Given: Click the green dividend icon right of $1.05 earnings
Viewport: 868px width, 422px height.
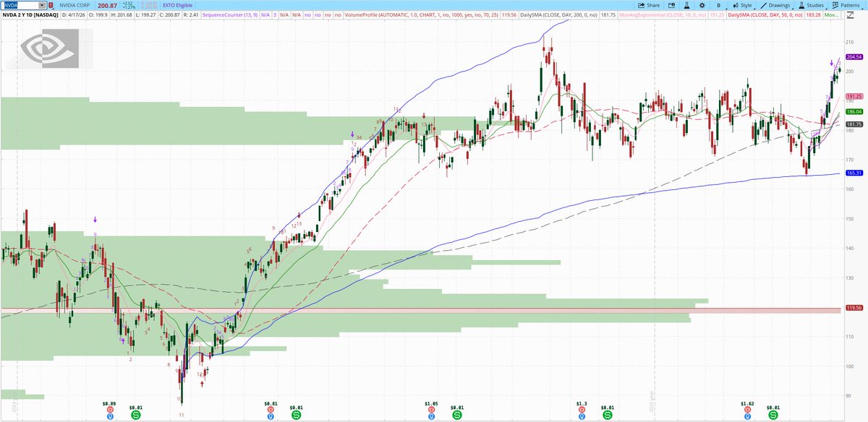Looking at the screenshot, I should tap(457, 415).
